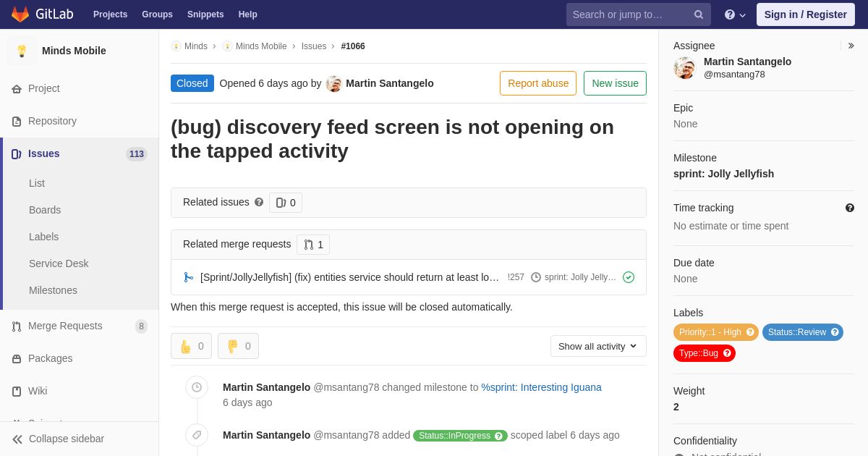Viewport: 868px width, 456px height.
Task: Click the Sign in / Register button
Action: coord(805,14)
